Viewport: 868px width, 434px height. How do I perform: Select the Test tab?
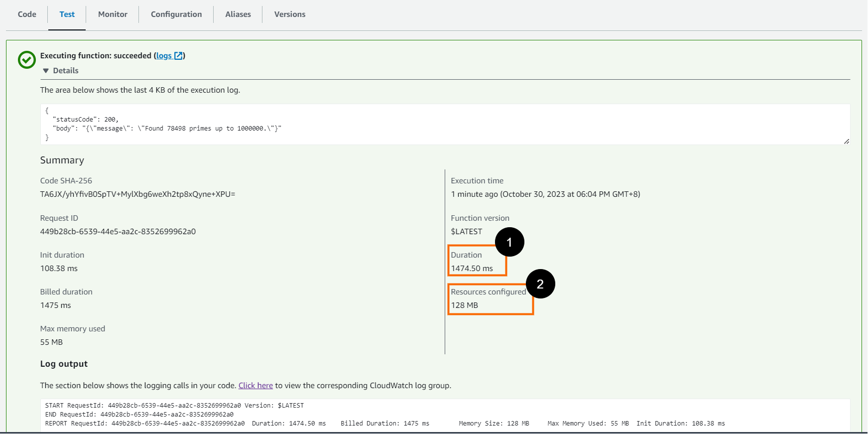pos(67,14)
